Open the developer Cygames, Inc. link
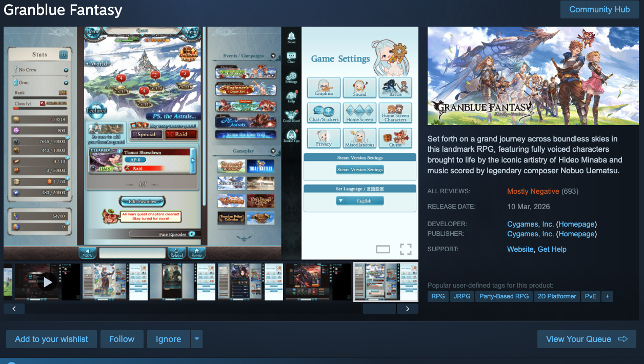The image size is (644, 364). [530, 224]
